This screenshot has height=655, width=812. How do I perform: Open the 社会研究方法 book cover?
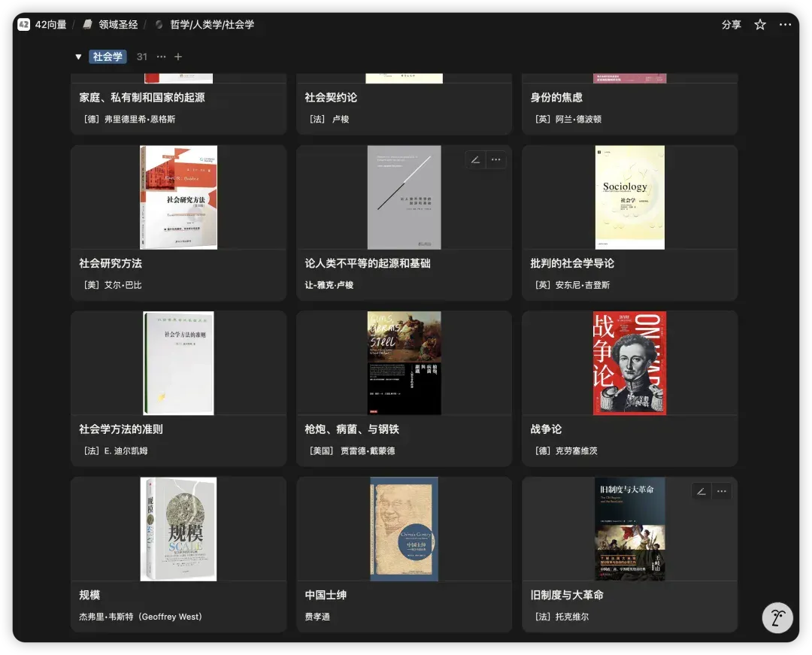(179, 197)
